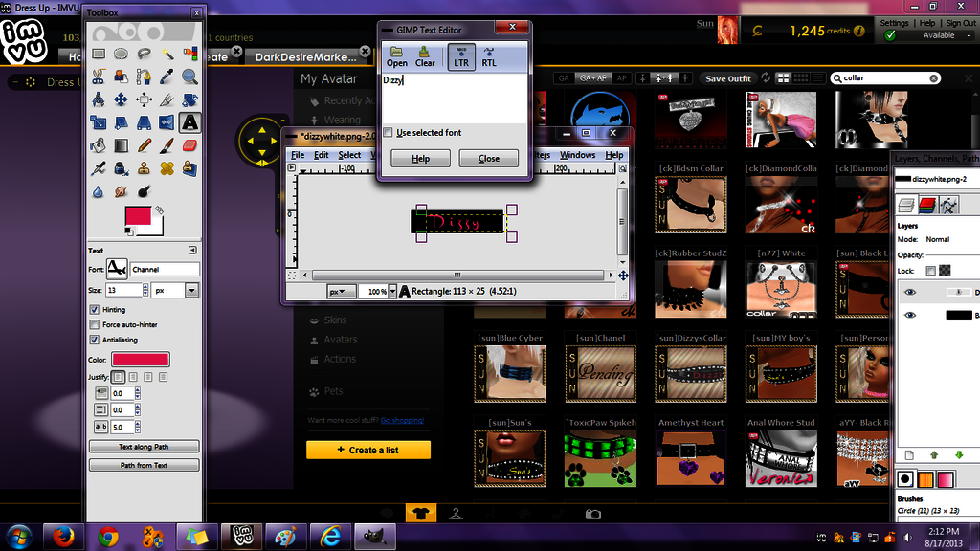This screenshot has height=551, width=980.
Task: Hide the black background layer eye
Action: click(910, 315)
